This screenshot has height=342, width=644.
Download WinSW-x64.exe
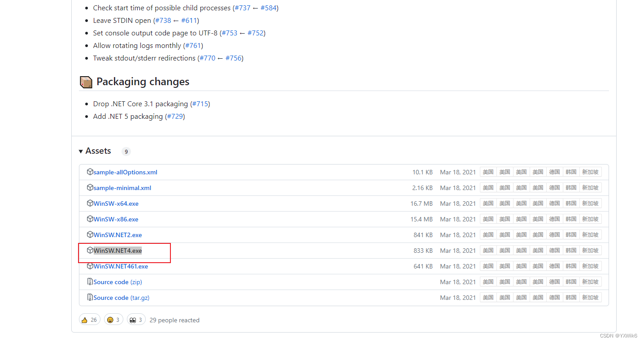coord(116,203)
